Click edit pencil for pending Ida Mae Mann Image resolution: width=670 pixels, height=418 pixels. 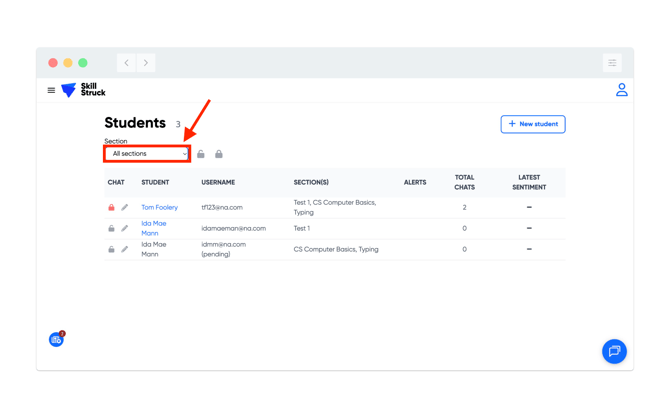click(x=125, y=249)
